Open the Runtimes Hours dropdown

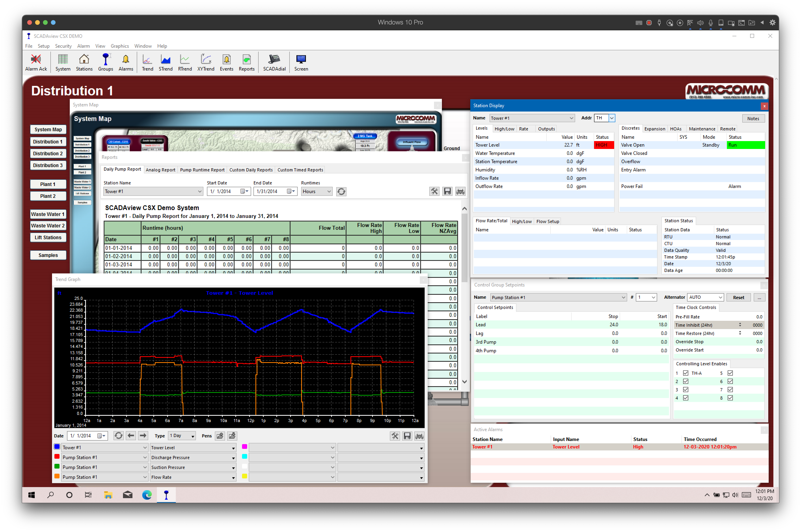316,191
